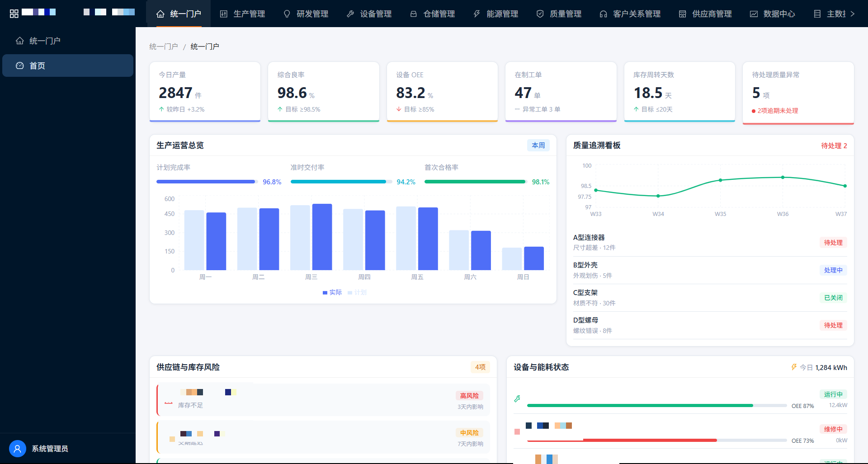This screenshot has width=868, height=464.
Task: Click the 维修中 equipment status tag
Action: 833,429
